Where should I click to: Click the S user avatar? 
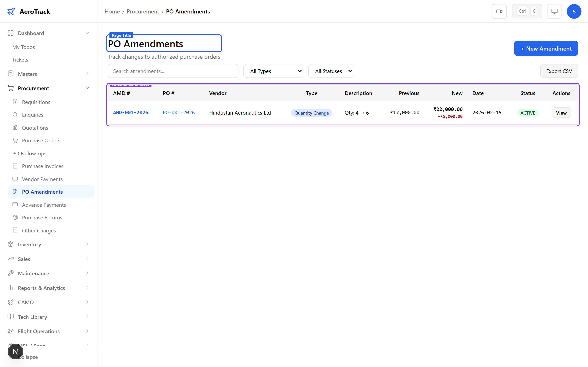[574, 11]
